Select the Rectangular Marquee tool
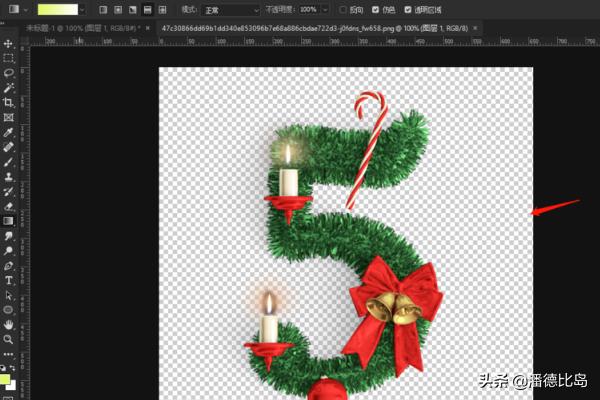The height and width of the screenshot is (400, 600). tap(9, 58)
